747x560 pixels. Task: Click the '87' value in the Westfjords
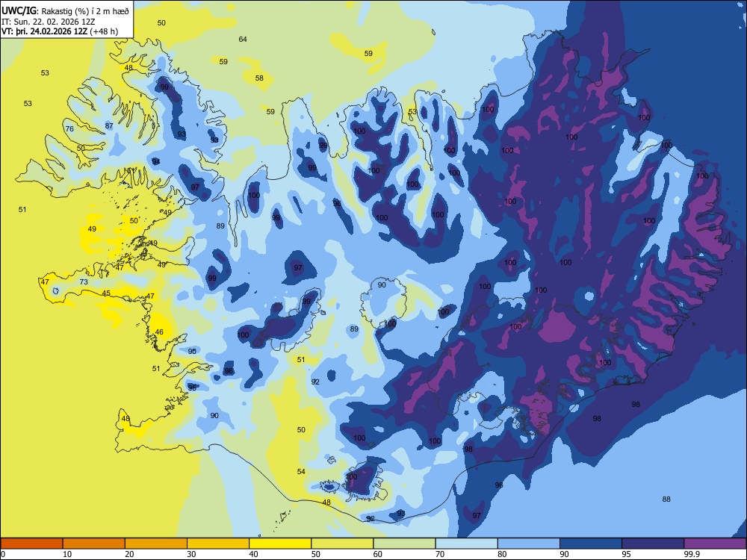pyautogui.click(x=109, y=125)
